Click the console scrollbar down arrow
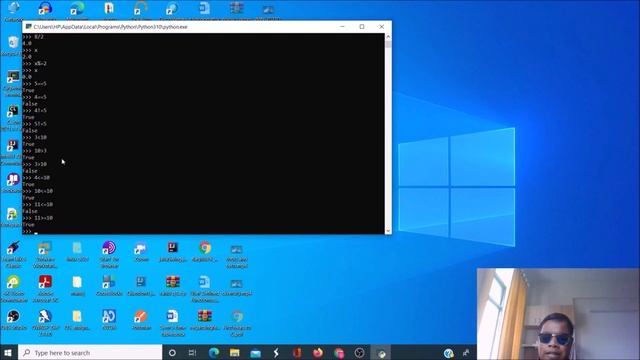Viewport: 640px width, 360px height. point(388,231)
